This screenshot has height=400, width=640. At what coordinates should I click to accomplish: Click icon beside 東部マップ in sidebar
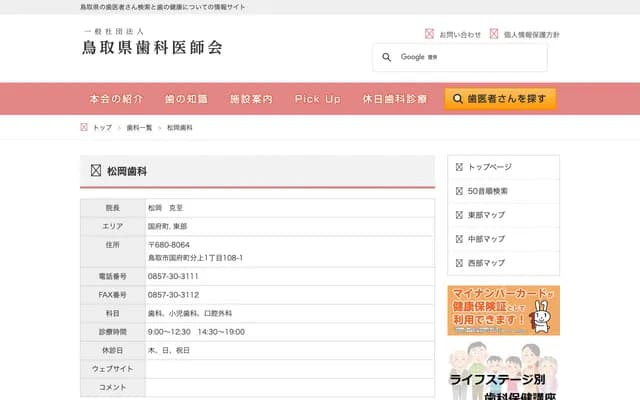tap(459, 215)
